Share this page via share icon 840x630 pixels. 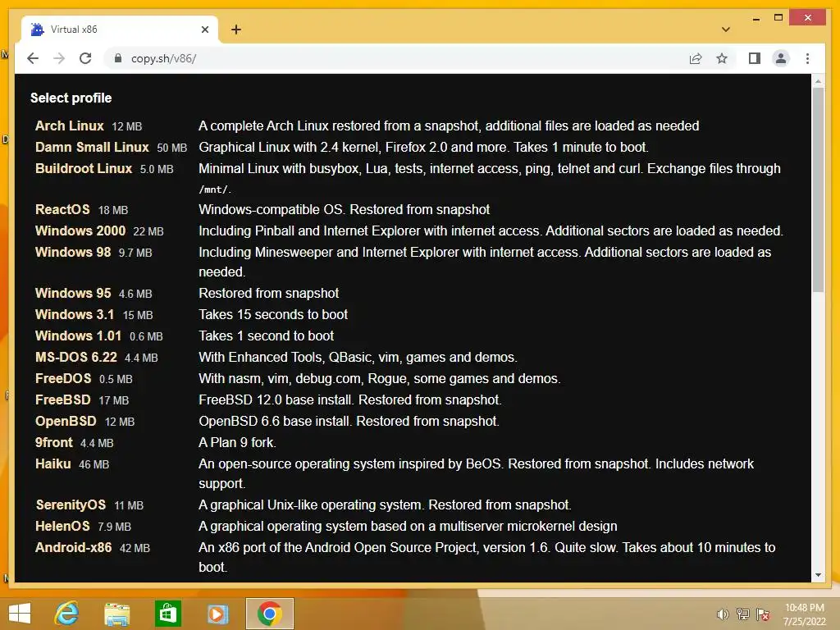(696, 58)
